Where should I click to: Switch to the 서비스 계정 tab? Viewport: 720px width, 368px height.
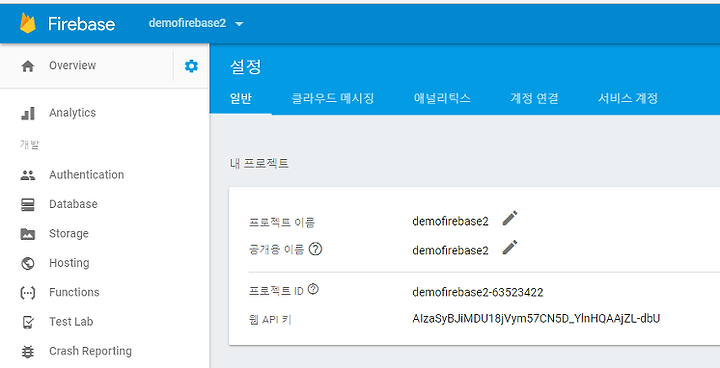[628, 98]
